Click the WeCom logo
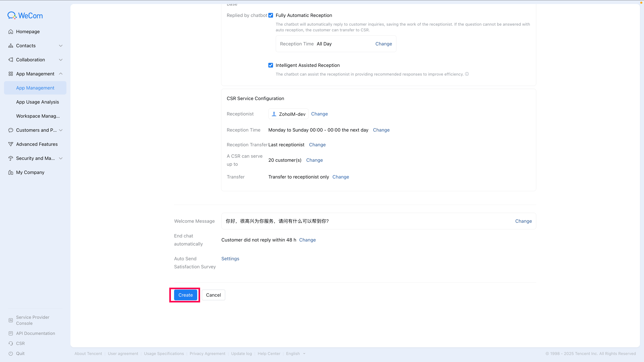 point(25,15)
